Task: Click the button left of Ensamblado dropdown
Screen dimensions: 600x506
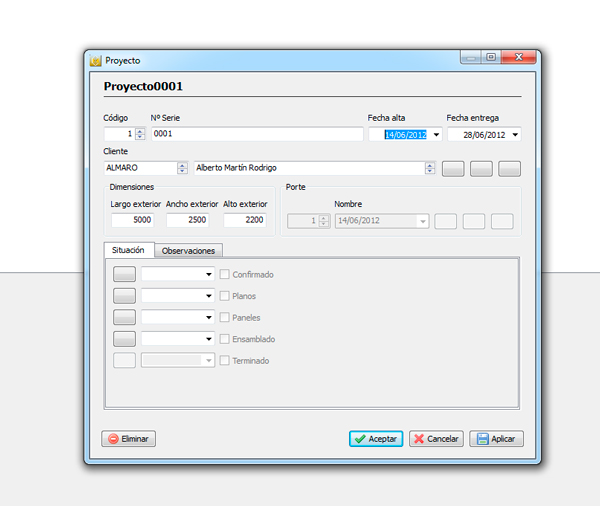Action: point(124,339)
